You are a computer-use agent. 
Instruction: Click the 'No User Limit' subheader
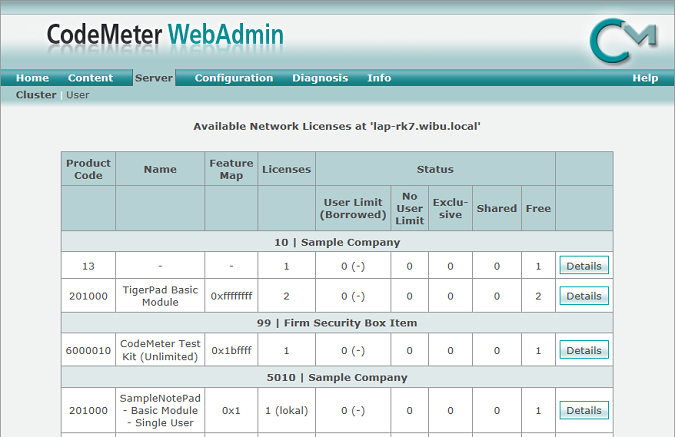click(409, 208)
